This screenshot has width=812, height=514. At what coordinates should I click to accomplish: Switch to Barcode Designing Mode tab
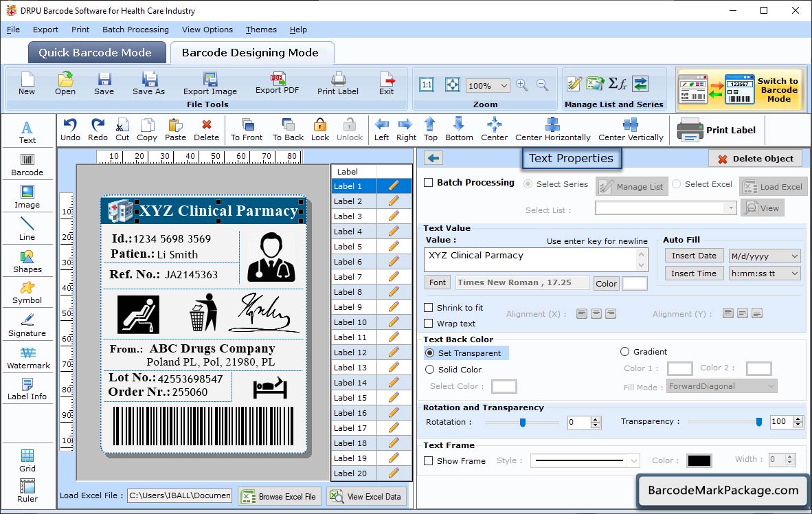pyautogui.click(x=252, y=52)
